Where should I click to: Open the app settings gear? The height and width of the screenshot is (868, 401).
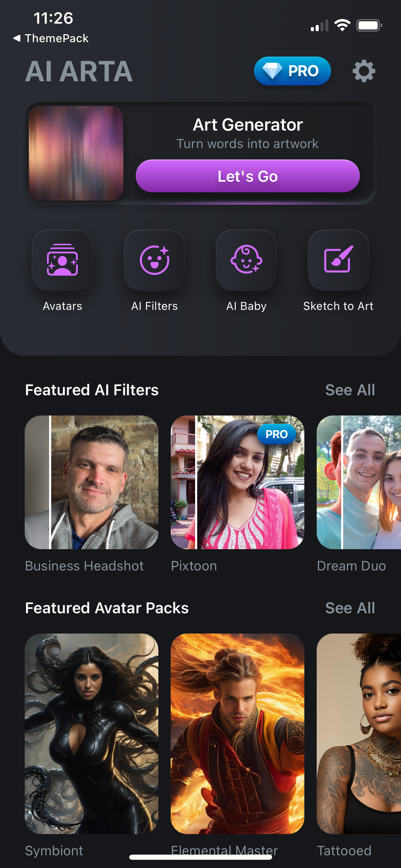(x=364, y=71)
